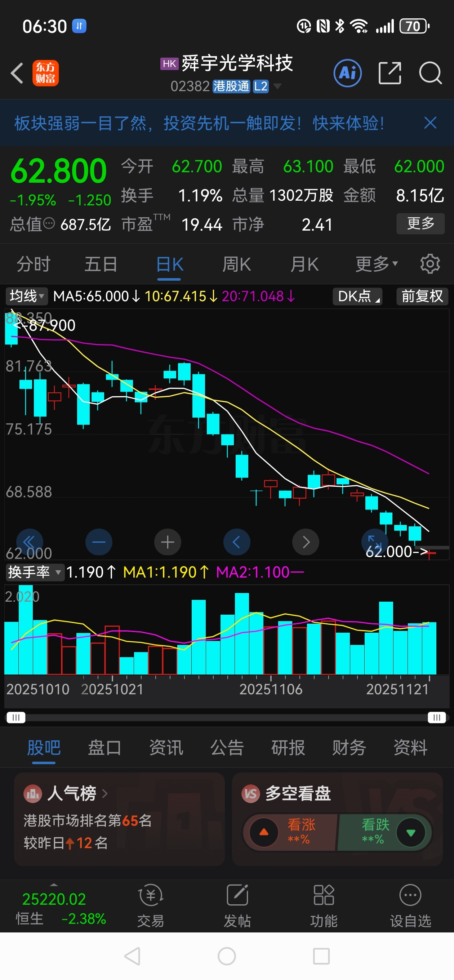454x980 pixels.
Task: Open the 资讯 tab
Action: 166,747
